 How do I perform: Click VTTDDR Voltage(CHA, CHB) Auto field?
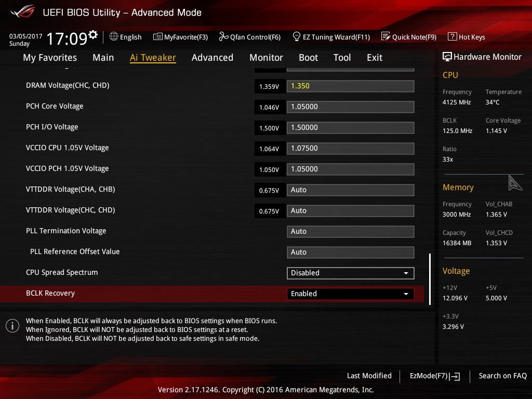pos(351,190)
